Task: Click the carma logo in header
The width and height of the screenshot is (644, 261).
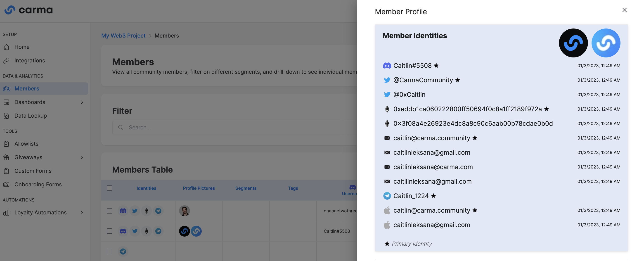Action: coord(28,10)
